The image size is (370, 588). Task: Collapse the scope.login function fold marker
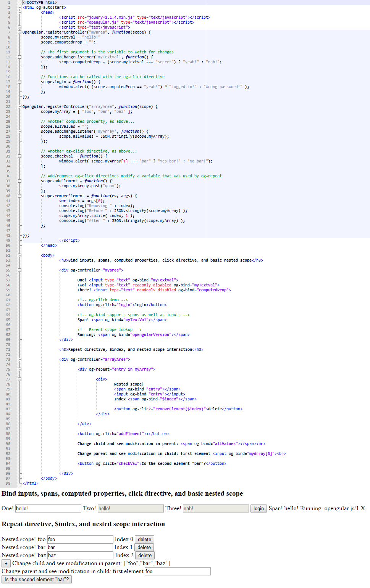pos(19,82)
